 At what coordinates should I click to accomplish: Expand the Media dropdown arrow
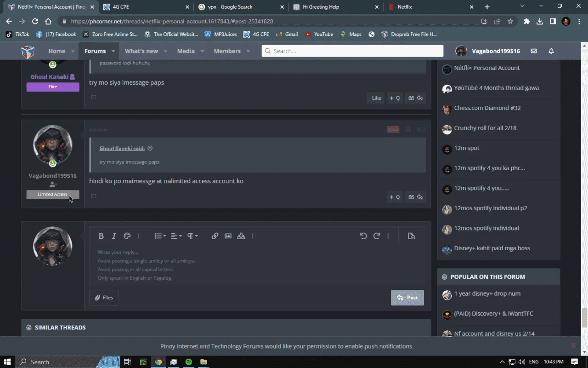point(203,51)
